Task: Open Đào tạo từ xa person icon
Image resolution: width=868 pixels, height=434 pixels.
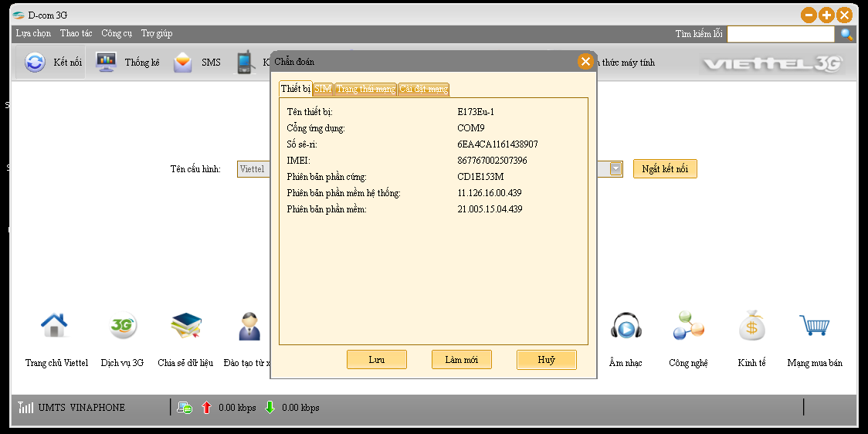Action: [x=249, y=326]
